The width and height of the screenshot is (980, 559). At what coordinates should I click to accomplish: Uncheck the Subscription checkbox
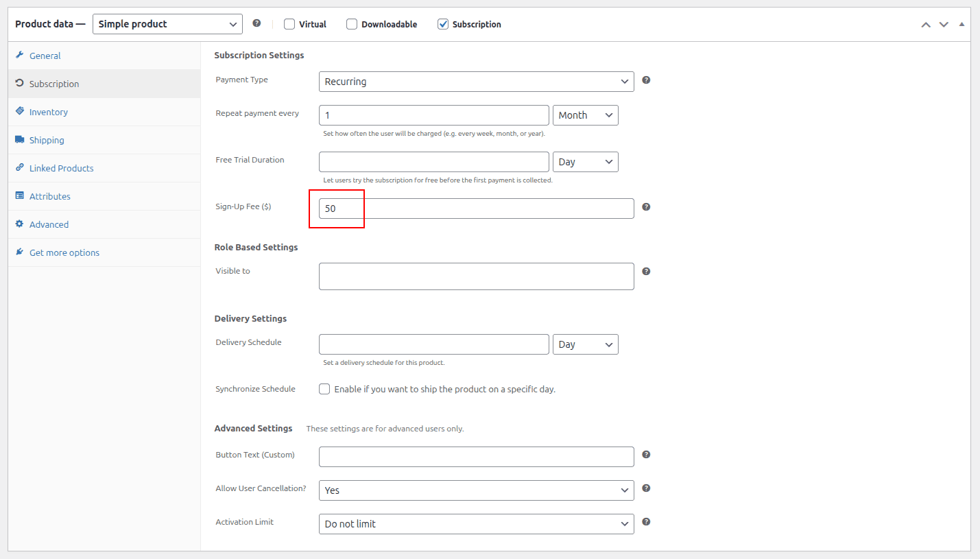click(x=443, y=24)
